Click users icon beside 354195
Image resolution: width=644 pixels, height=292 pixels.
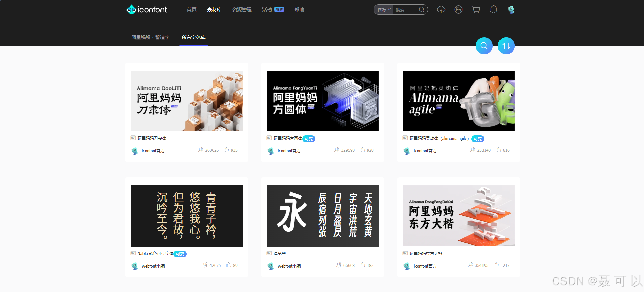click(x=470, y=265)
